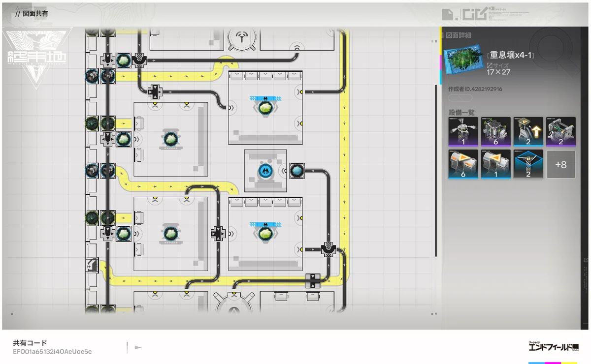
Task: Select the blue double-arrow facility in the map center
Action: [x=265, y=171]
